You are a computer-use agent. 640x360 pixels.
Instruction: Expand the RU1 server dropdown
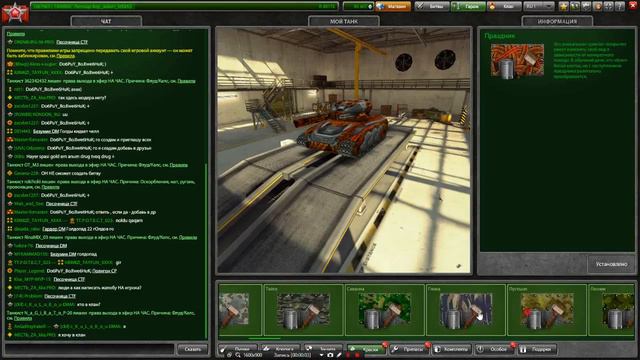tap(539, 6)
